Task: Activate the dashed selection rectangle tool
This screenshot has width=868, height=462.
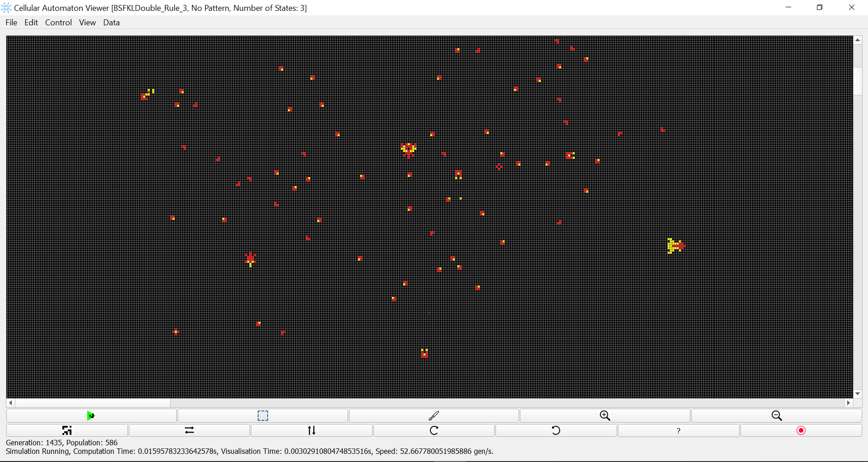Action: pos(263,415)
